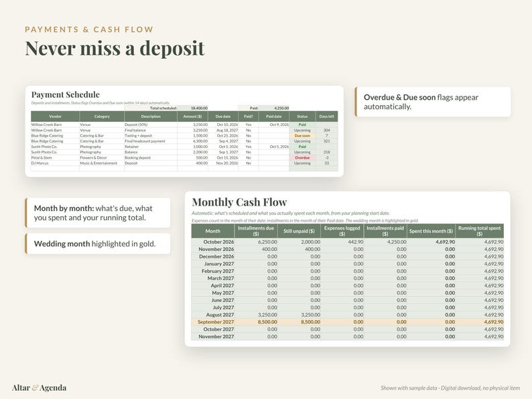Click the 'Payments & Cash Flow' heading
The width and height of the screenshot is (532, 399).
click(x=89, y=29)
